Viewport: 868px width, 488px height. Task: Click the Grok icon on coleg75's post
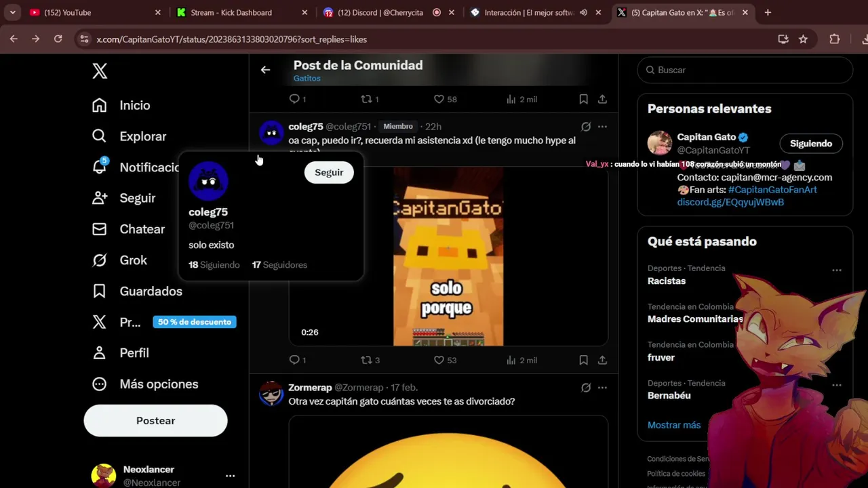click(586, 127)
